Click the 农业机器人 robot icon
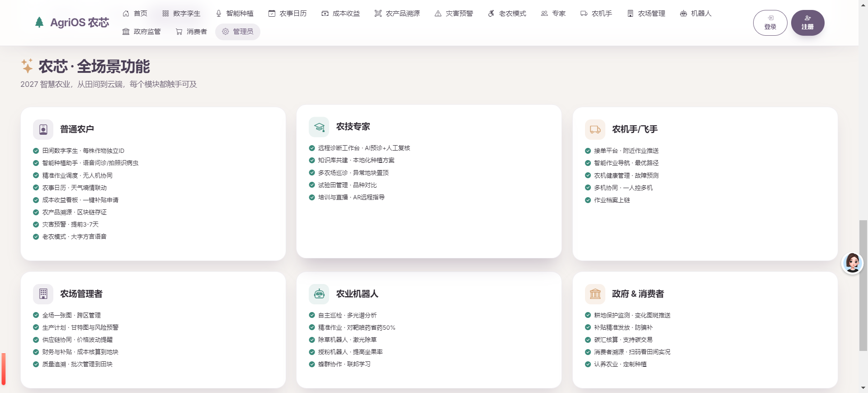Viewport: 868px width, 393px height. click(x=319, y=294)
